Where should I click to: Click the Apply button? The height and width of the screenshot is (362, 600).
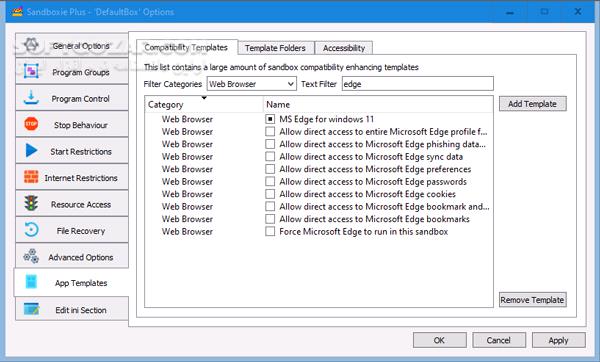pos(558,340)
